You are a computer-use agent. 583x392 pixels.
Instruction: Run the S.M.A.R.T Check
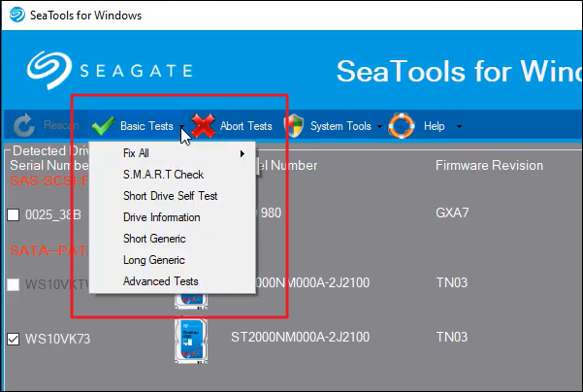[173, 175]
